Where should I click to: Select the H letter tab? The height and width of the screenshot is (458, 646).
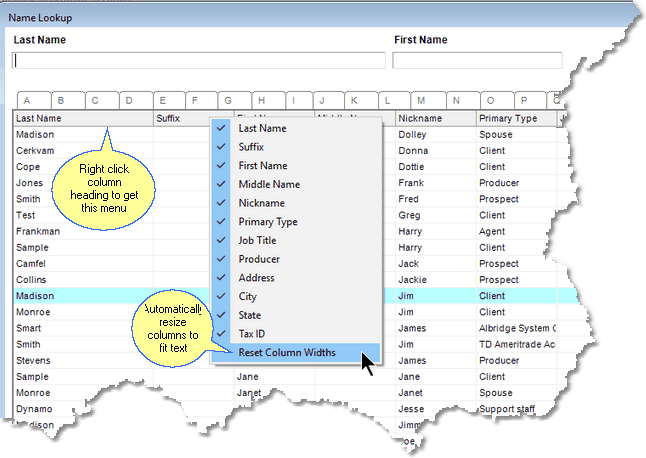[x=268, y=100]
